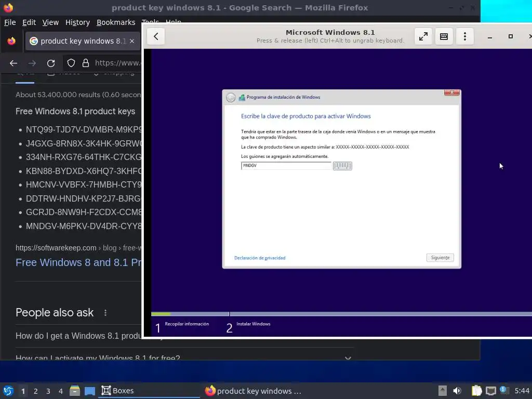532x399 pixels.
Task: Open the Declaración de privacidad link
Action: [260, 258]
